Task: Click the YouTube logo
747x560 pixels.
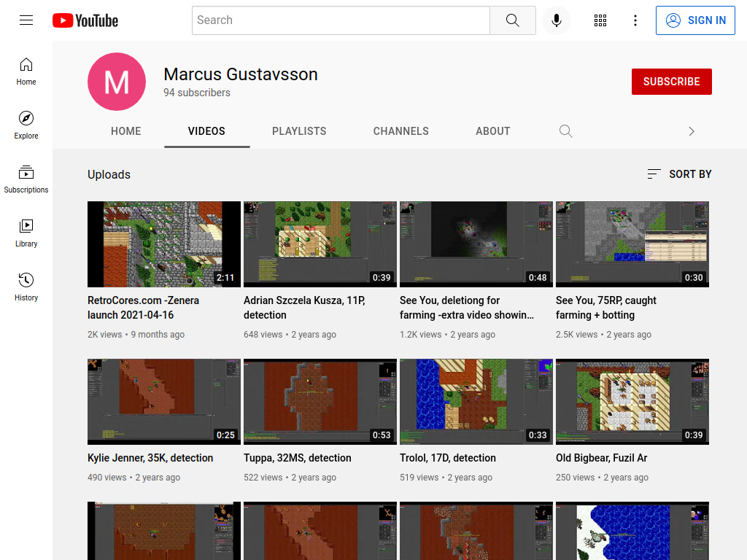Action: (85, 20)
